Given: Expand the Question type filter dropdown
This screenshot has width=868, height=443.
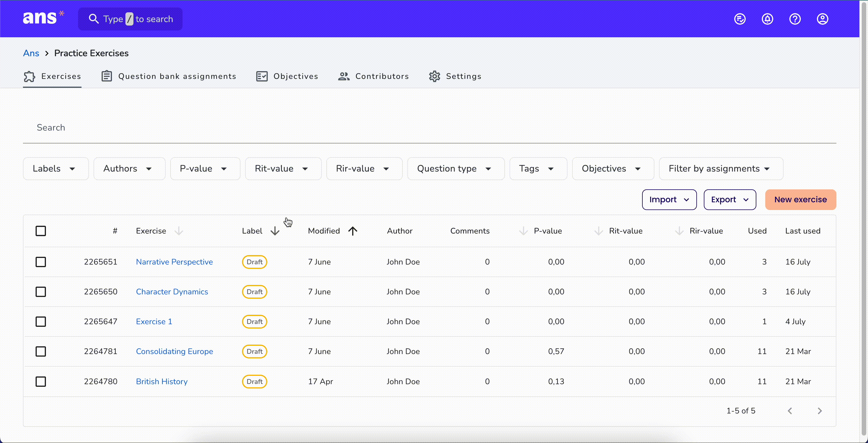Looking at the screenshot, I should pos(456,168).
